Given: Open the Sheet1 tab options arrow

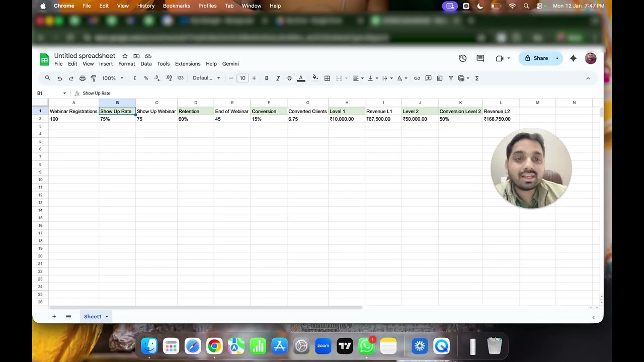Looking at the screenshot, I should coord(107,317).
